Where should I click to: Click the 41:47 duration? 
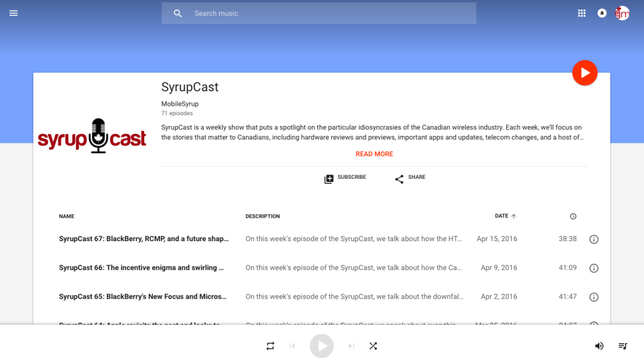tap(568, 297)
